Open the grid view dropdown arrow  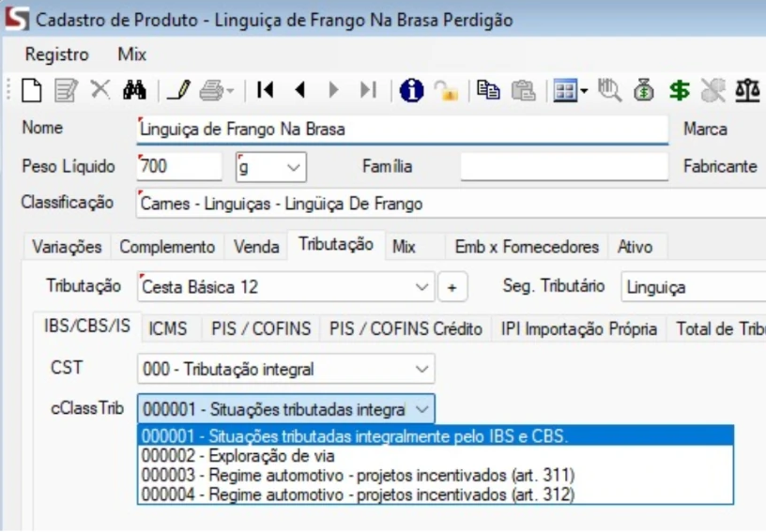point(584,91)
